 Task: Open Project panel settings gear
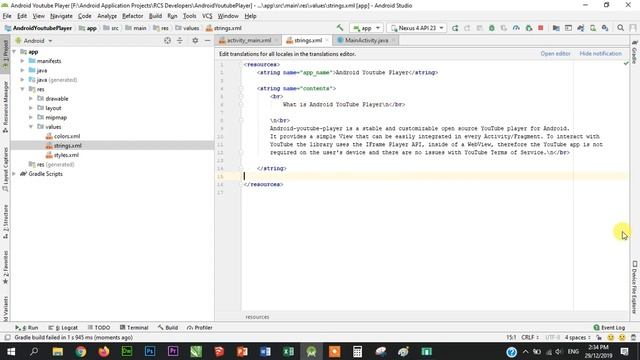[195, 40]
